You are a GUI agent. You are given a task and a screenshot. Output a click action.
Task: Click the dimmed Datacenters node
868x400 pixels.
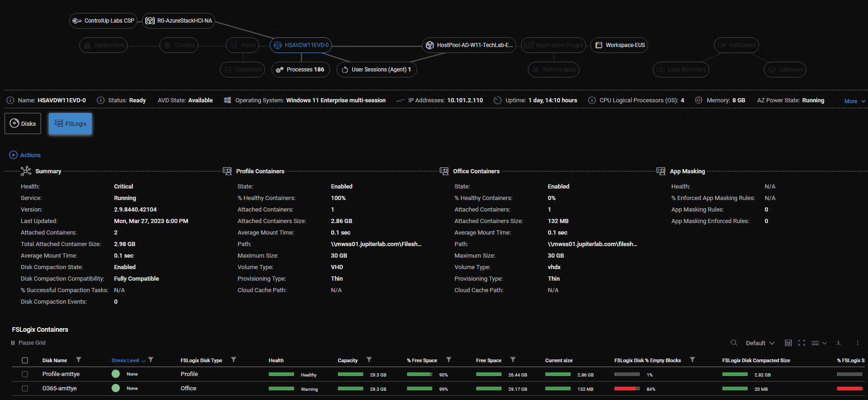[x=103, y=45]
